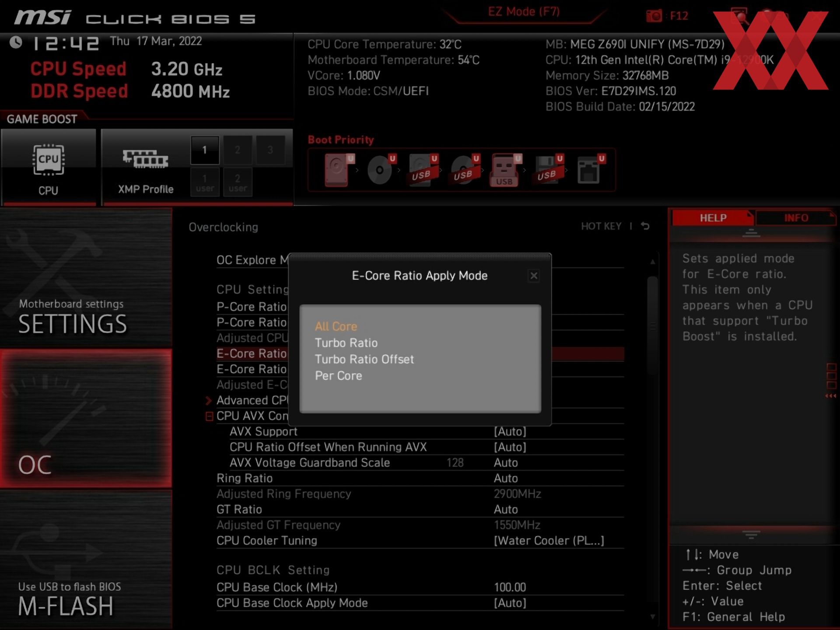
Task: Switch to the HELP tab
Action: tap(713, 218)
